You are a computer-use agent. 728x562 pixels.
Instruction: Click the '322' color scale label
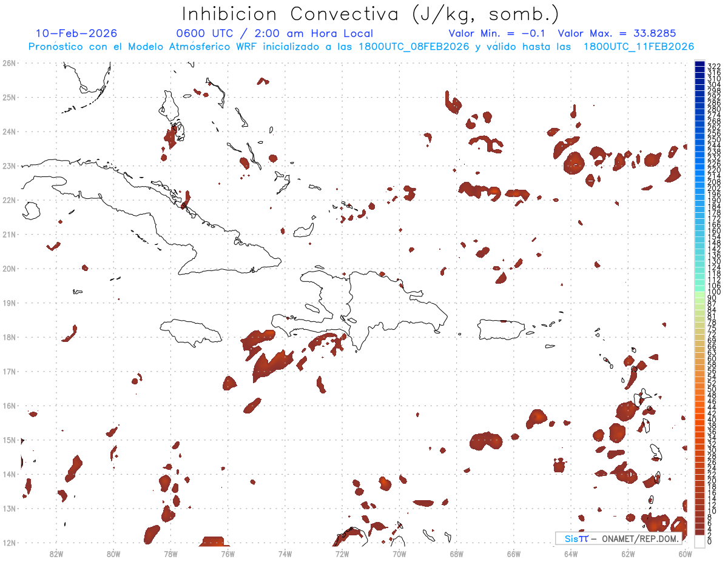(714, 66)
